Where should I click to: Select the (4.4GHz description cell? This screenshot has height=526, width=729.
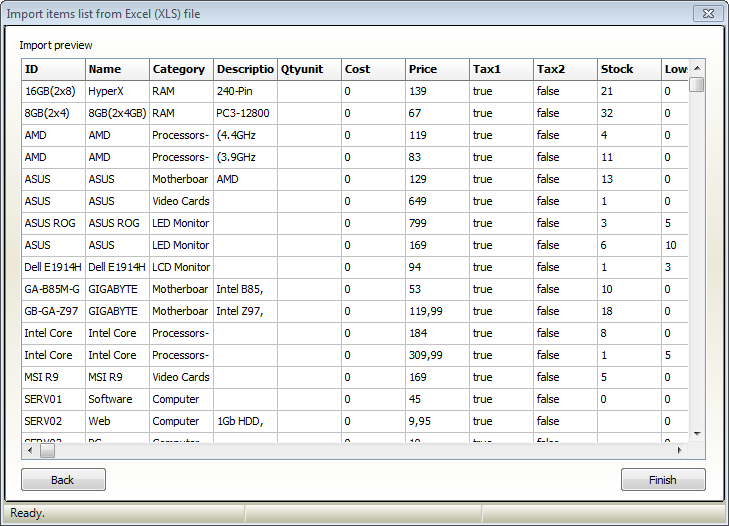click(x=245, y=135)
